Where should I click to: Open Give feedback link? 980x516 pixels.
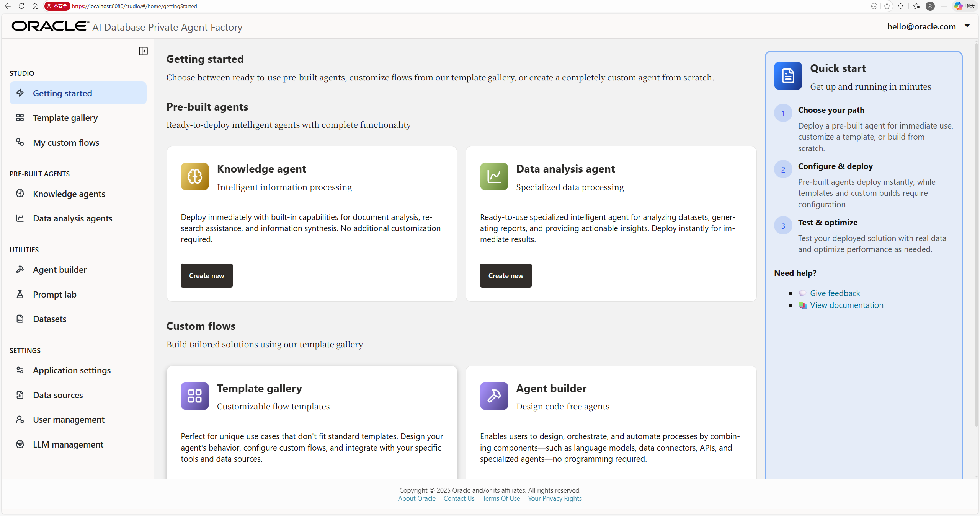tap(835, 293)
